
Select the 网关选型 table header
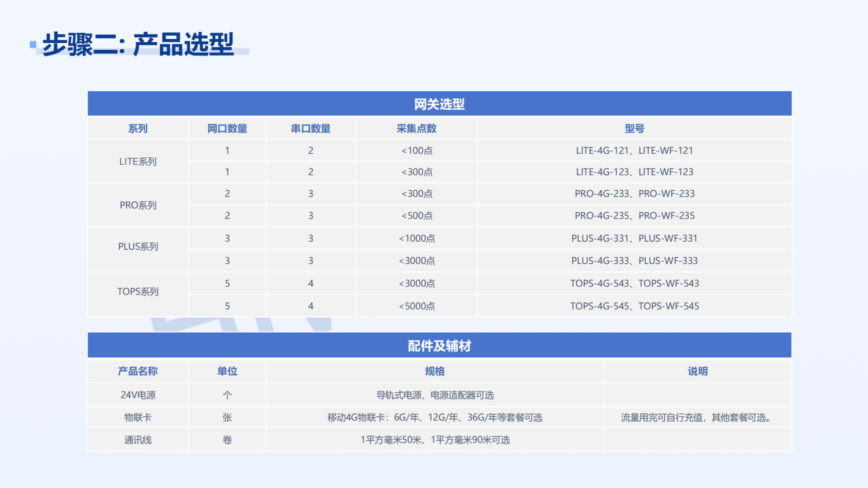point(439,104)
